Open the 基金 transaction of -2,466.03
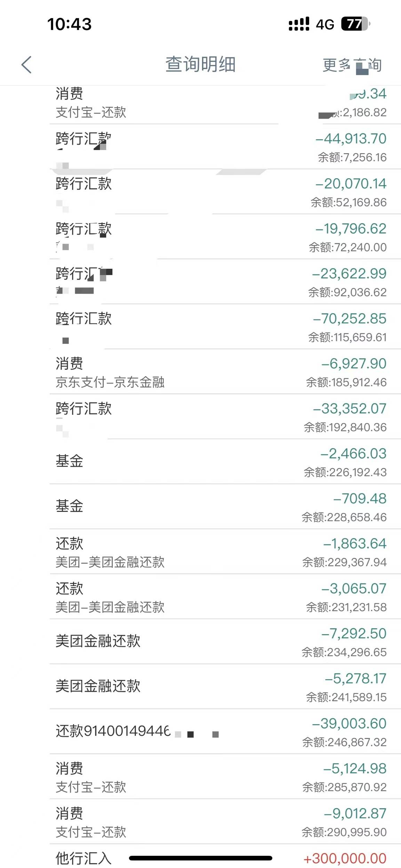The image size is (401, 868). click(225, 462)
